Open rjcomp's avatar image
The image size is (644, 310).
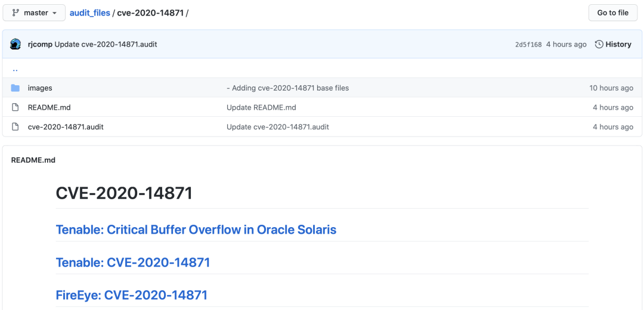pyautogui.click(x=16, y=44)
